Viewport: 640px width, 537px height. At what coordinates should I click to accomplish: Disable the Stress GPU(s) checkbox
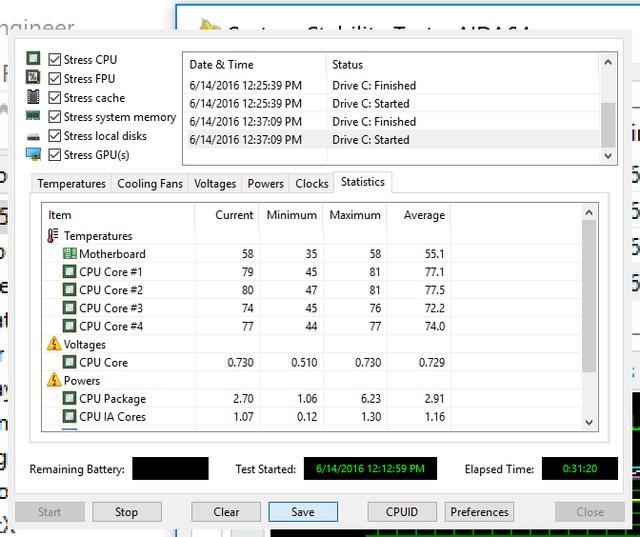55,155
